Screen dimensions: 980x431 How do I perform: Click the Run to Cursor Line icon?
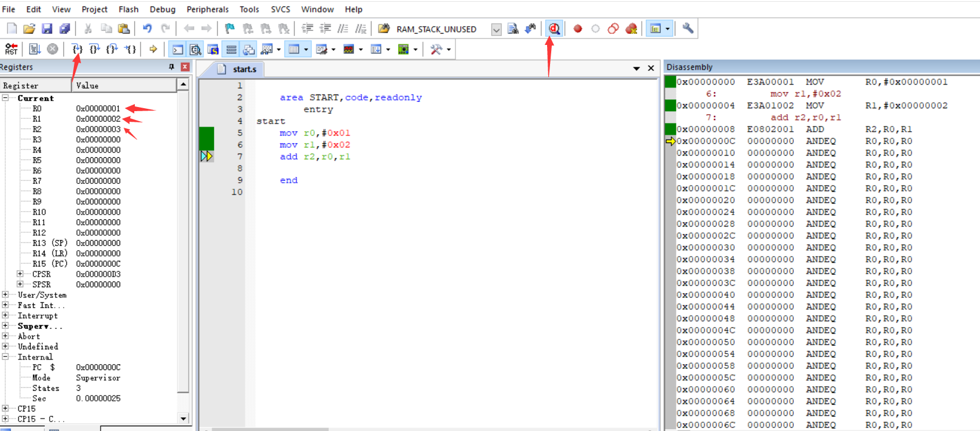pyautogui.click(x=130, y=49)
